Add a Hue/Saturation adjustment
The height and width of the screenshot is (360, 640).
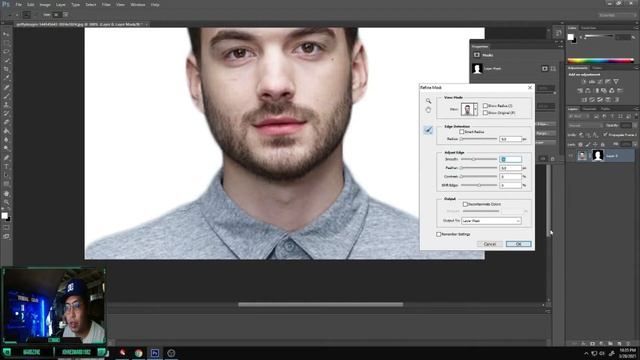coord(580,91)
